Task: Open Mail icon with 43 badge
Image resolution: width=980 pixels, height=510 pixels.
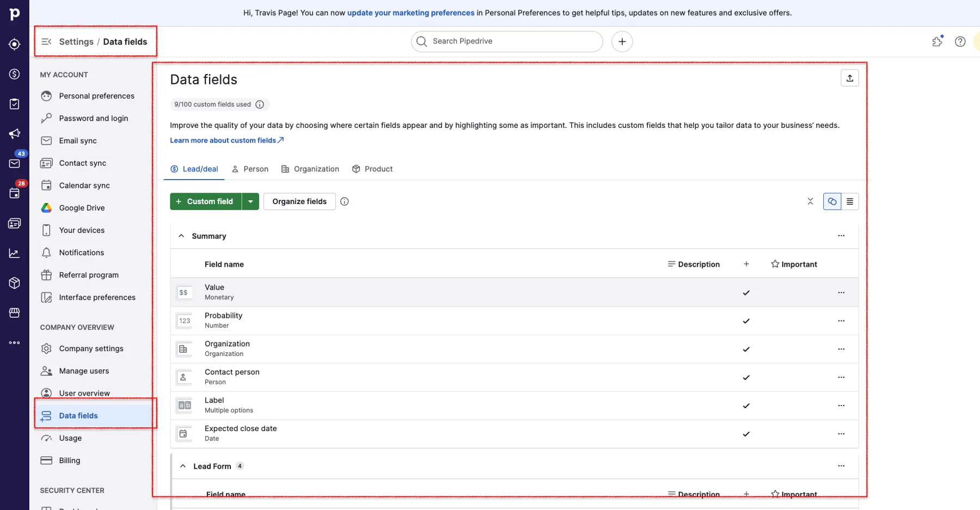Action: coord(15,163)
